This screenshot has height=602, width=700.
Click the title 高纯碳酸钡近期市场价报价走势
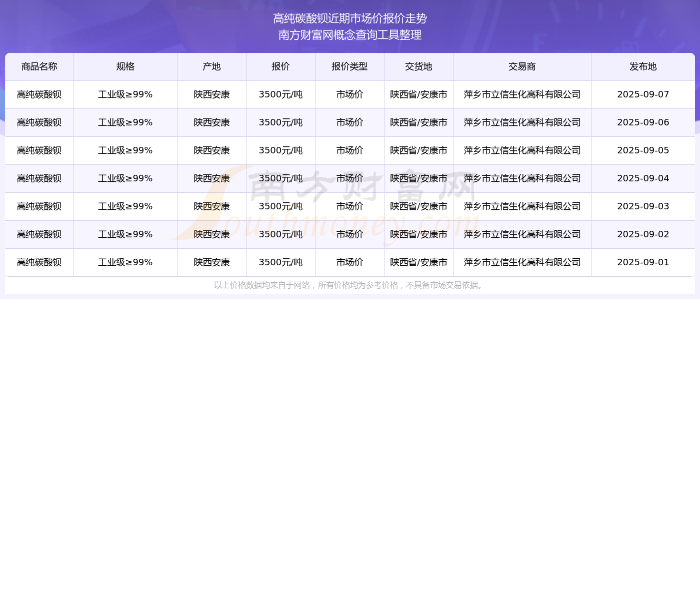350,18
